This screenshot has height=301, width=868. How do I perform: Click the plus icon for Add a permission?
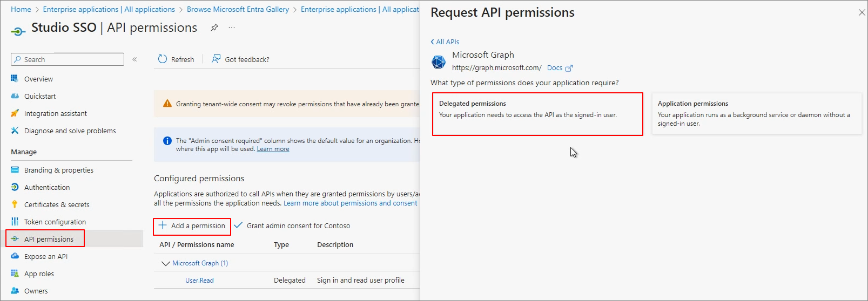[x=163, y=225]
